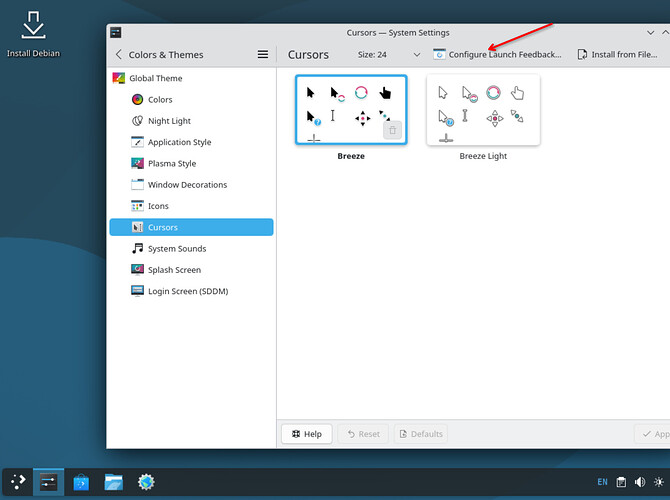Click the Apply button
670x500 pixels.
(x=654, y=434)
